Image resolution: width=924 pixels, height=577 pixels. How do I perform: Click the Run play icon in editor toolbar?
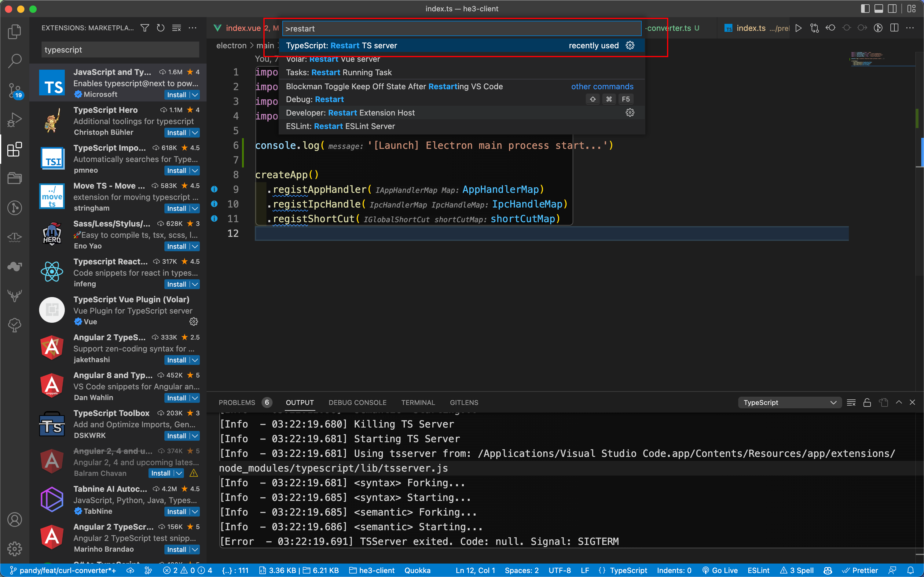(798, 28)
